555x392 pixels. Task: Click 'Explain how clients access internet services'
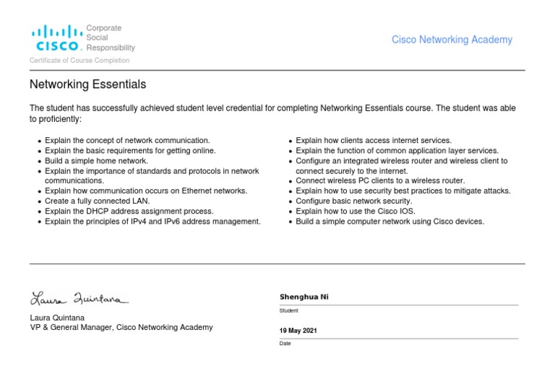(x=374, y=140)
